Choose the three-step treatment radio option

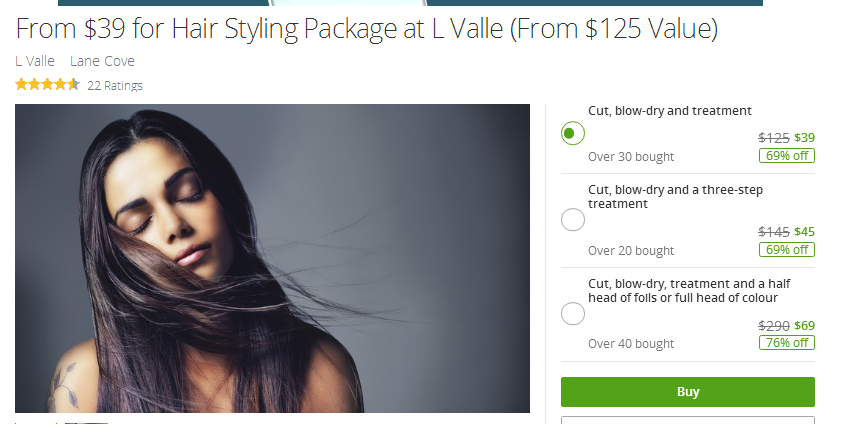(573, 219)
